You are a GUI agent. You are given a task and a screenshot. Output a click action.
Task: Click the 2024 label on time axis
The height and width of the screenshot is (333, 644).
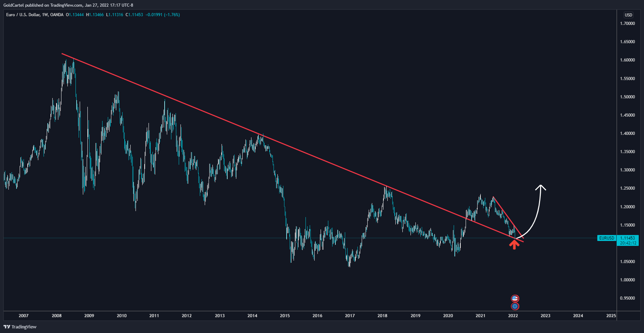tap(578, 315)
